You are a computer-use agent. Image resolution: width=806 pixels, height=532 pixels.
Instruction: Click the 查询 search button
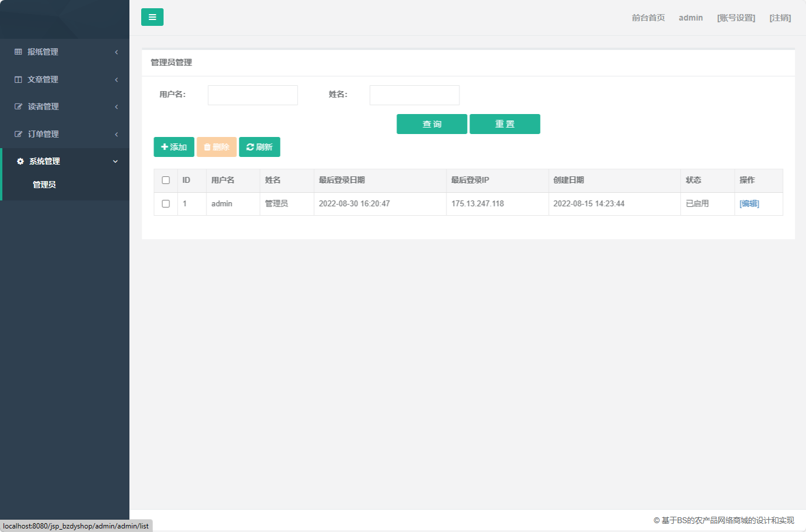432,124
